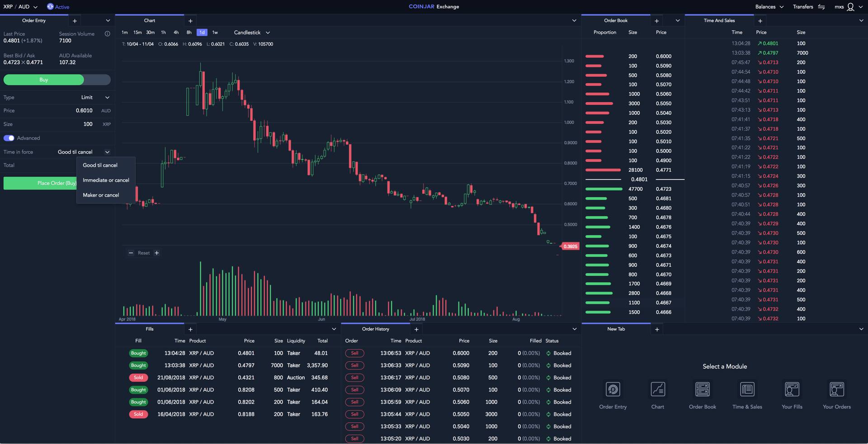
Task: Open the Transfers arrows icon
Action: 821,7
